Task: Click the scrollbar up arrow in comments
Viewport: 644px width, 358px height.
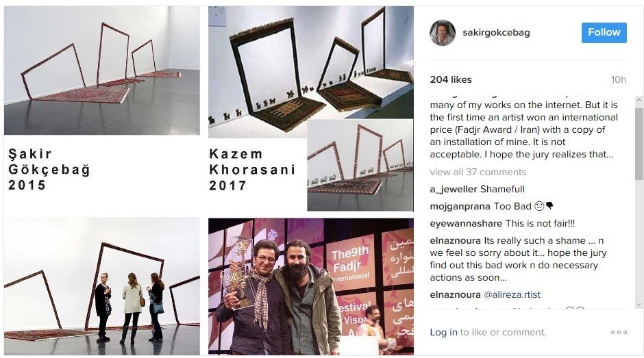Action: (x=639, y=100)
